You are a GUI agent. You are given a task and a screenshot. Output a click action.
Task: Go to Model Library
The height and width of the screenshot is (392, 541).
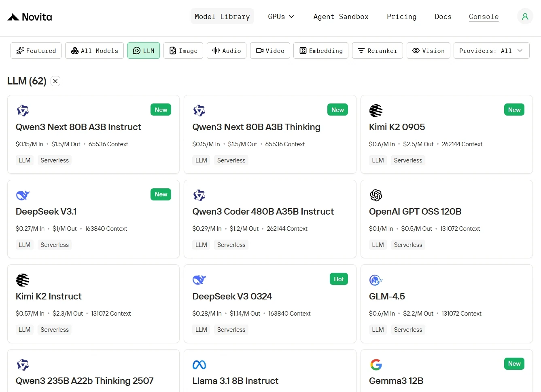(222, 17)
